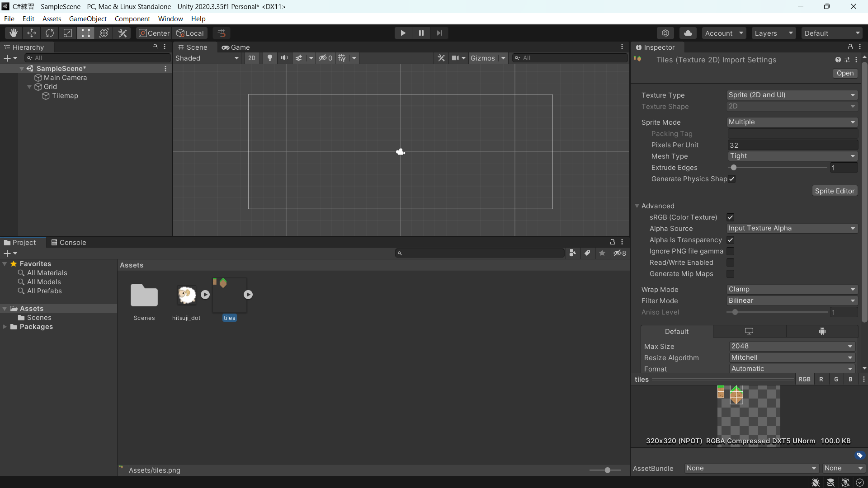Enable Generate Mip Maps checkbox
This screenshot has width=868, height=488.
coord(730,274)
